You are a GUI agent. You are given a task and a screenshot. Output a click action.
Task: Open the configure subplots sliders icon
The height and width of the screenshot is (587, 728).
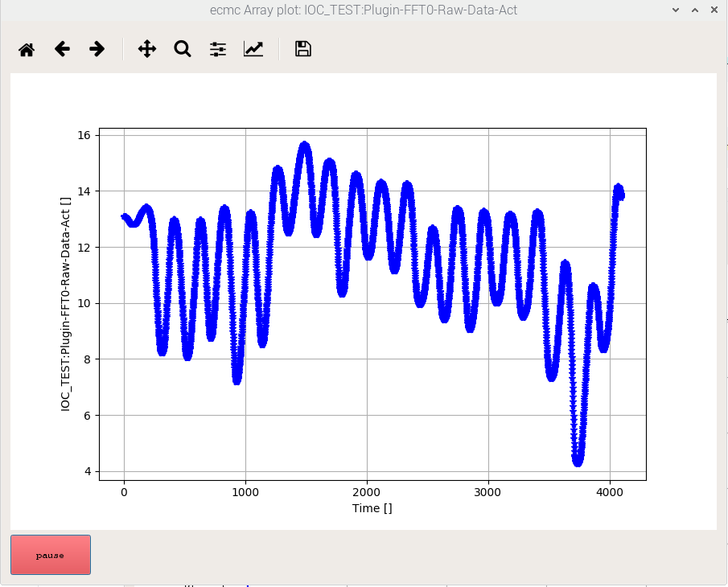click(x=218, y=49)
